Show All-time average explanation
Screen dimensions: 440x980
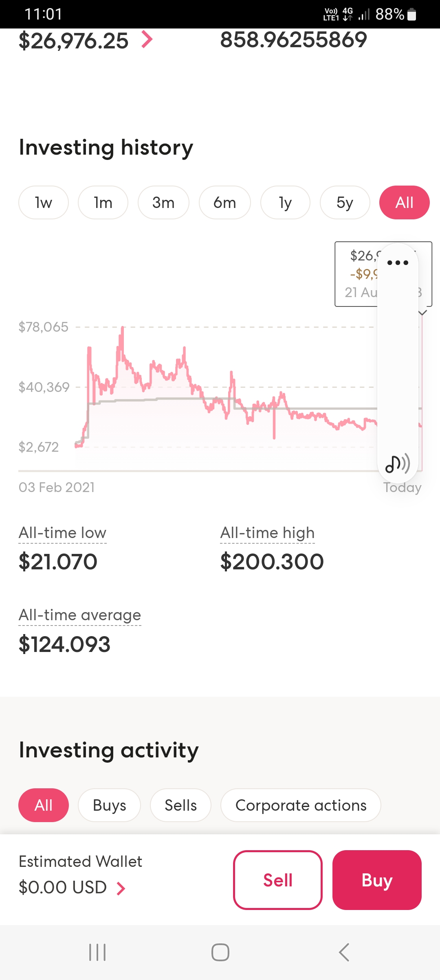coord(80,615)
